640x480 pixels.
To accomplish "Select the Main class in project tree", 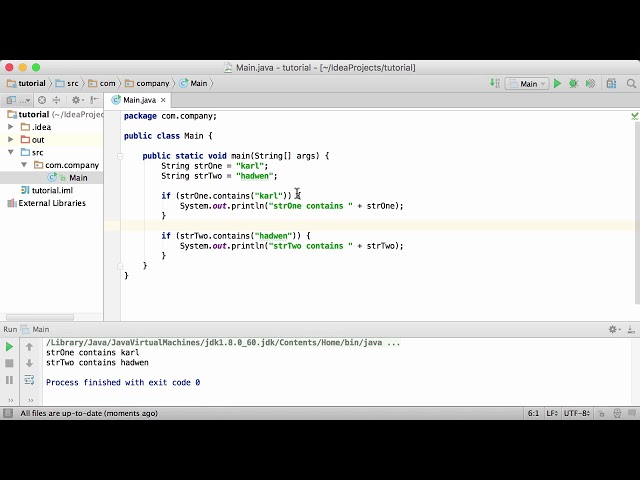I will click(x=51, y=178).
